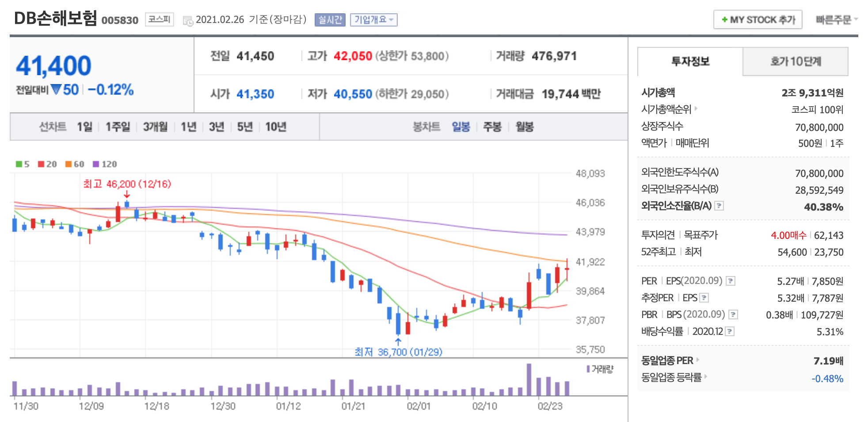Click the DB손해보험 stock title

[56, 18]
